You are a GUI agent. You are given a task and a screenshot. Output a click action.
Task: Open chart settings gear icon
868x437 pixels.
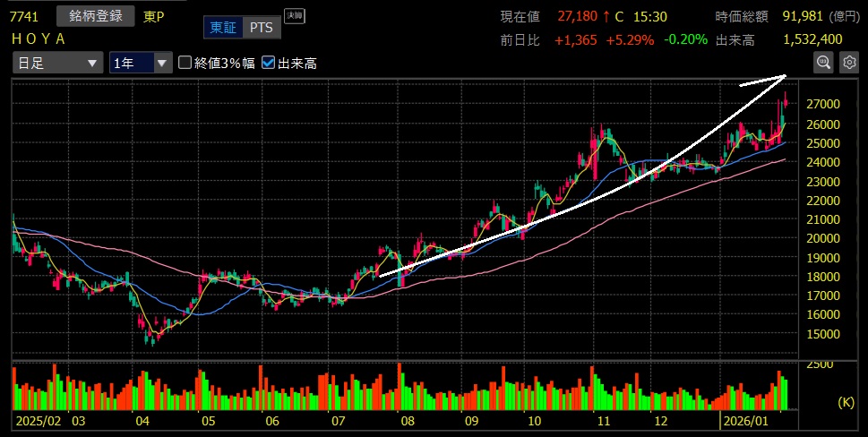coord(847,62)
